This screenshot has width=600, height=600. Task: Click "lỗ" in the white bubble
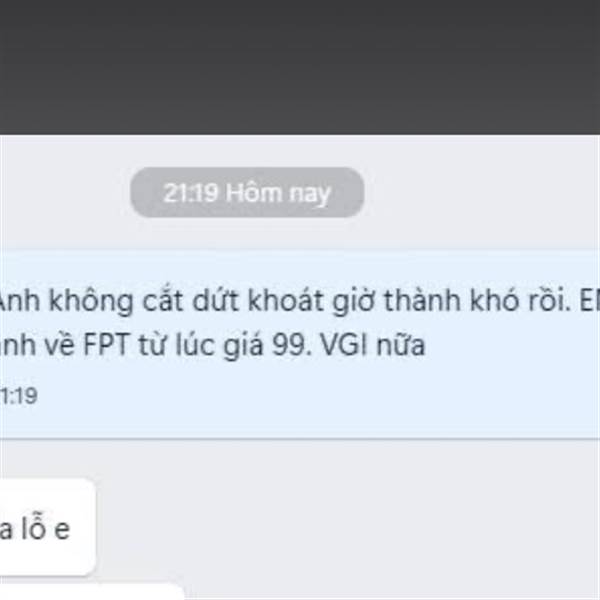(34, 527)
